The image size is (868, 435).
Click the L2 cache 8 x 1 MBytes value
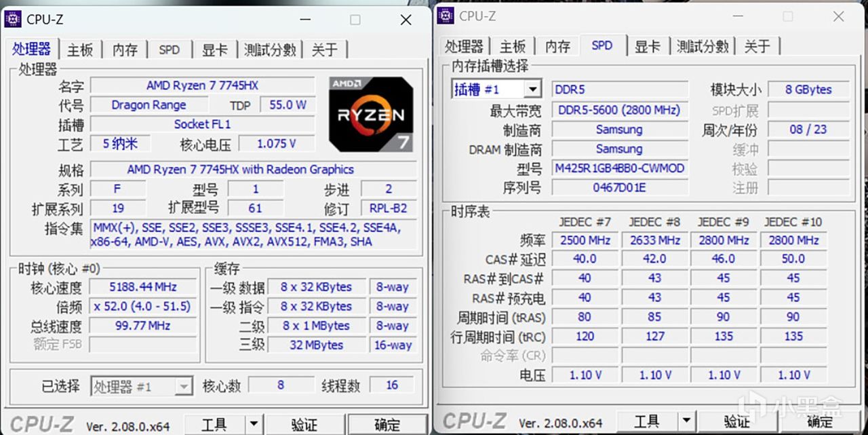[317, 326]
